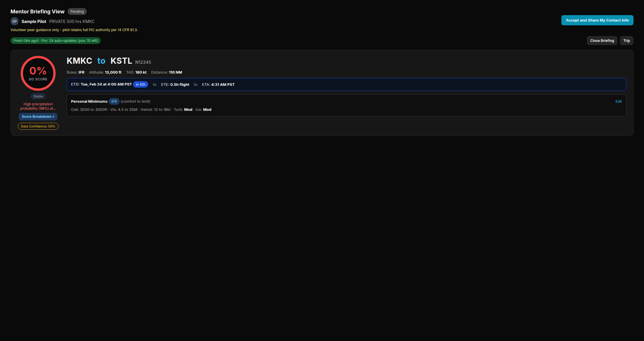
Task: Open the Trip button
Action: (627, 41)
